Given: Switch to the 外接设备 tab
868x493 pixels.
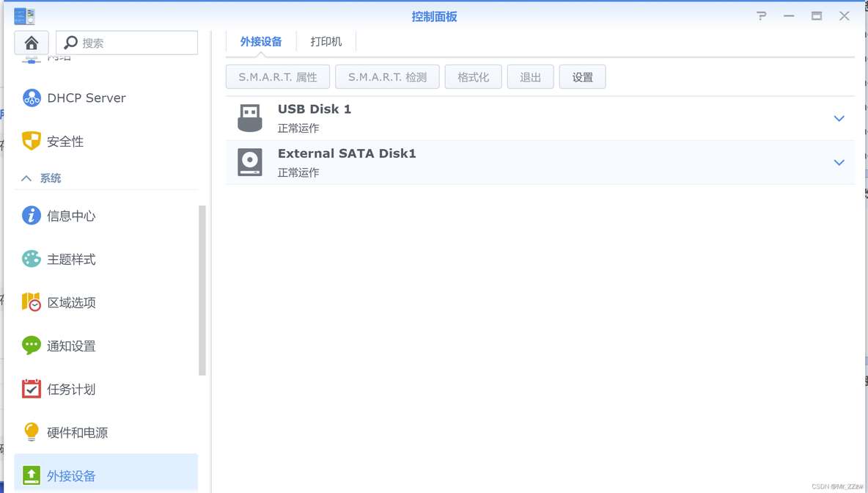Looking at the screenshot, I should 261,42.
